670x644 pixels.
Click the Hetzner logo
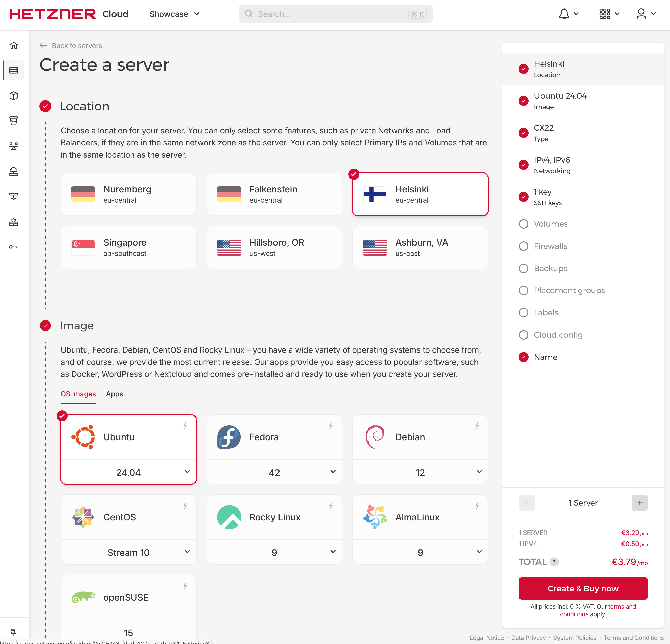click(x=52, y=14)
